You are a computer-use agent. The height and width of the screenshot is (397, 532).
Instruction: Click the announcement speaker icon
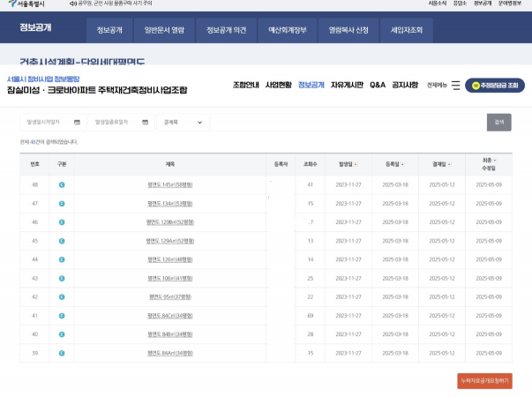pos(72,4)
